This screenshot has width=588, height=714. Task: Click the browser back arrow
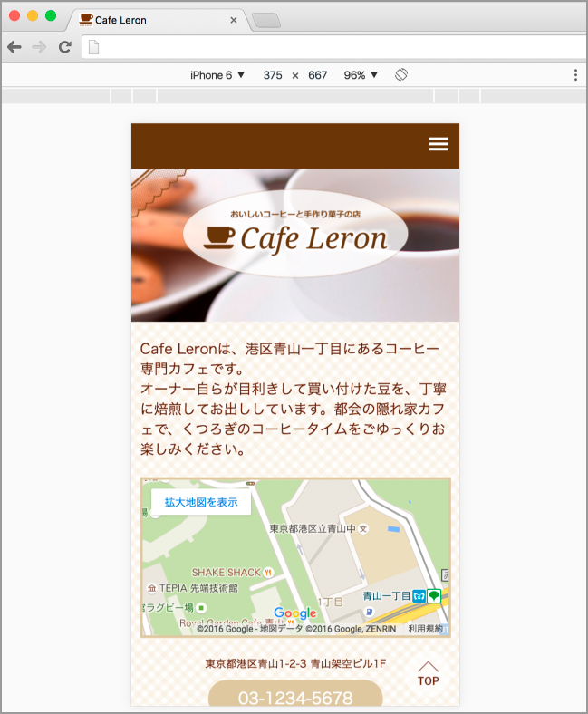[x=14, y=47]
